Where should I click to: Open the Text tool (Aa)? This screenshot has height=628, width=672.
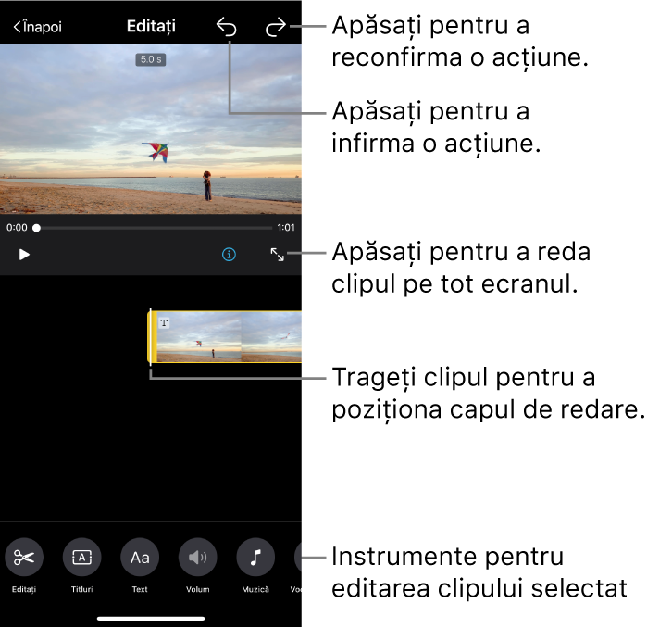140,558
